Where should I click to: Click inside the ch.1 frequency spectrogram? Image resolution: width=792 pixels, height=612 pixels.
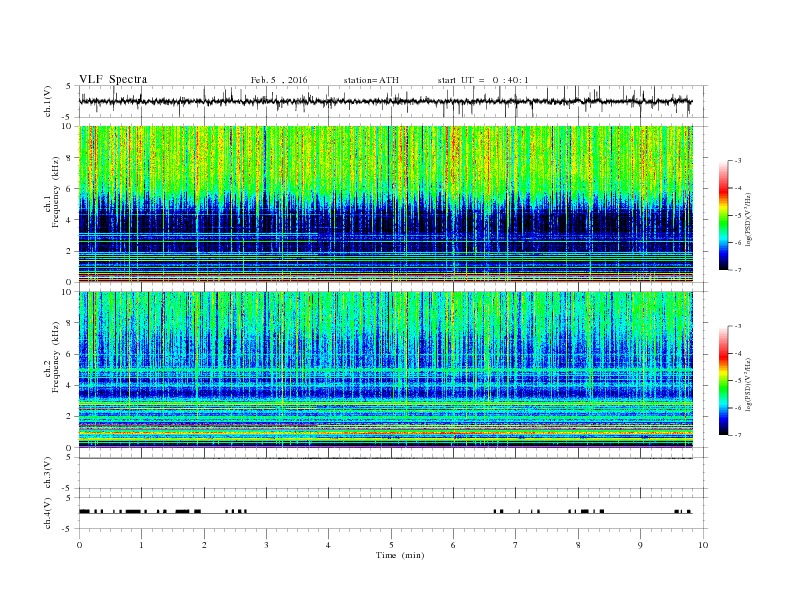click(x=386, y=204)
